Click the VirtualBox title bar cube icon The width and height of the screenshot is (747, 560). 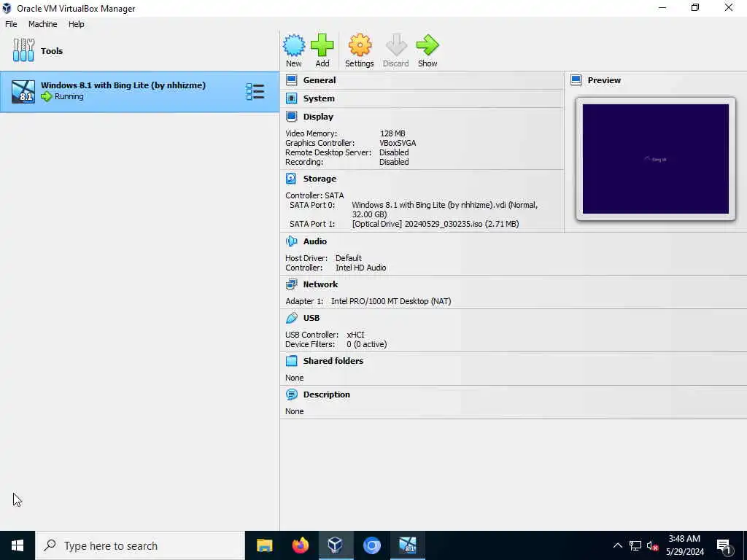point(7,8)
